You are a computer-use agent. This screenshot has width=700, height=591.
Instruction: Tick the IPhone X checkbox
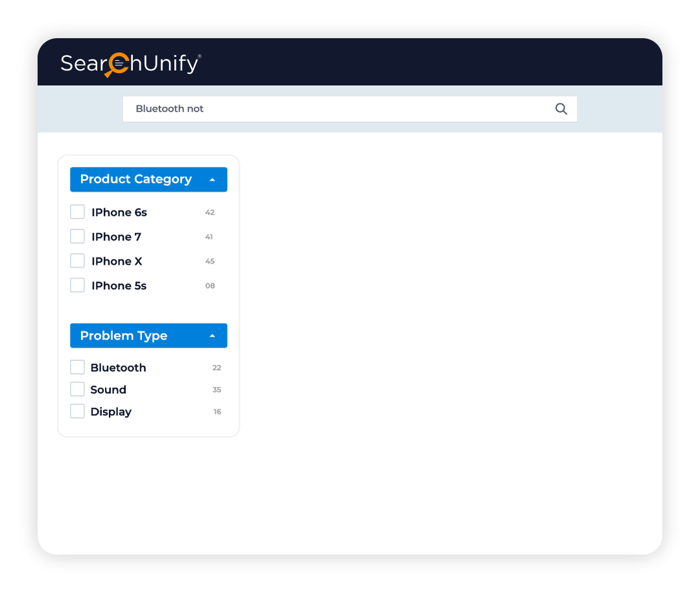(77, 261)
